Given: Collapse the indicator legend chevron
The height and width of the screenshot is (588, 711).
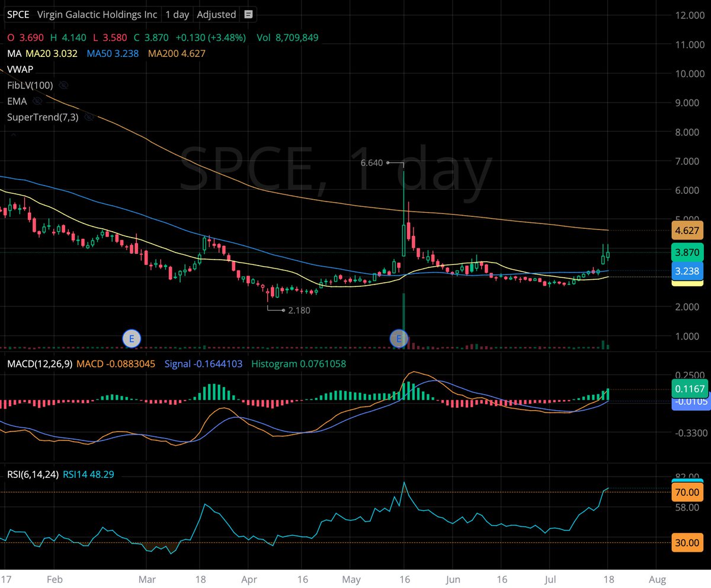Looking at the screenshot, I should tap(13, 135).
